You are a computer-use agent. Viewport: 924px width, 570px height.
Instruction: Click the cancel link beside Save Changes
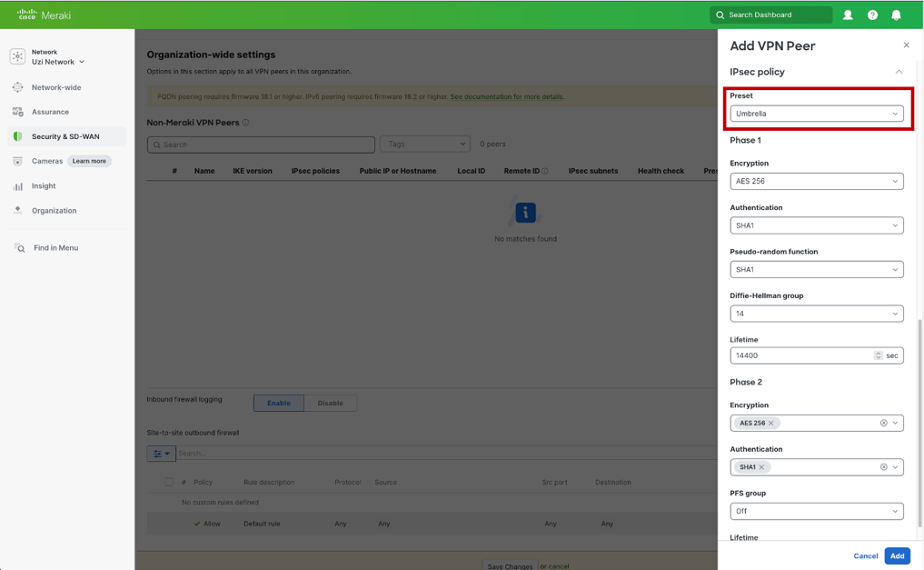tap(559, 566)
